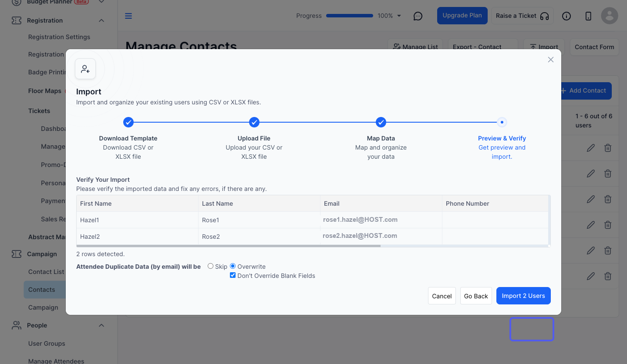This screenshot has height=364, width=627.
Task: Click Import 2 Users button
Action: click(523, 296)
